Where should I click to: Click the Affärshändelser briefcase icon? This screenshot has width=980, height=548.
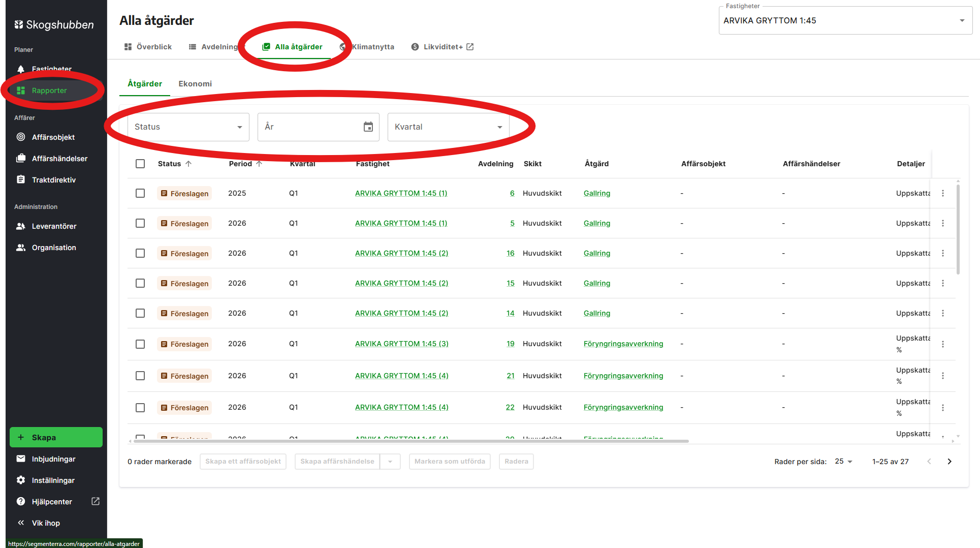[x=21, y=159]
